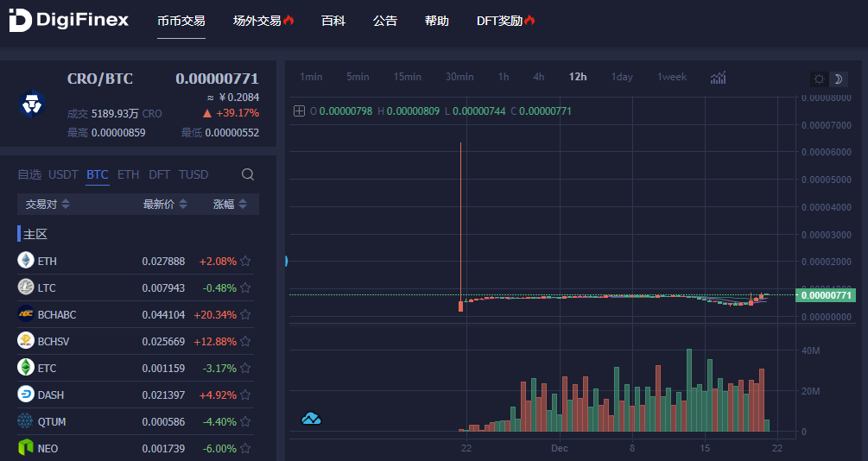This screenshot has height=461, width=868.
Task: Sort list by 涨幅 column
Action: tap(230, 205)
